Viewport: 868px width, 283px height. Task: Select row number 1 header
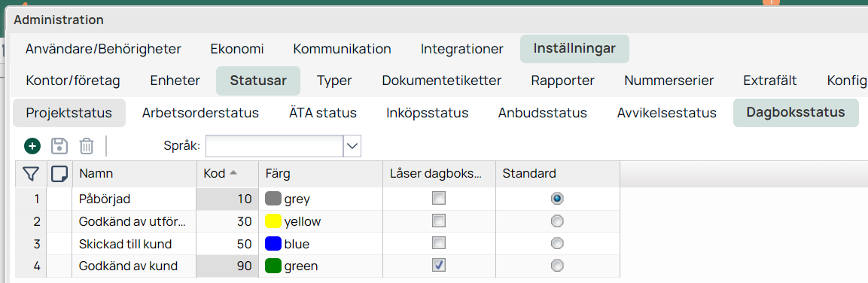click(31, 199)
